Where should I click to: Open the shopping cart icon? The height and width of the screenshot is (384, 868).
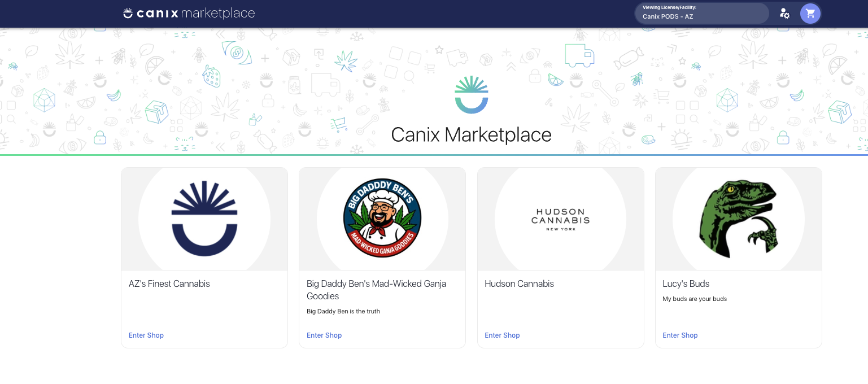pos(810,14)
